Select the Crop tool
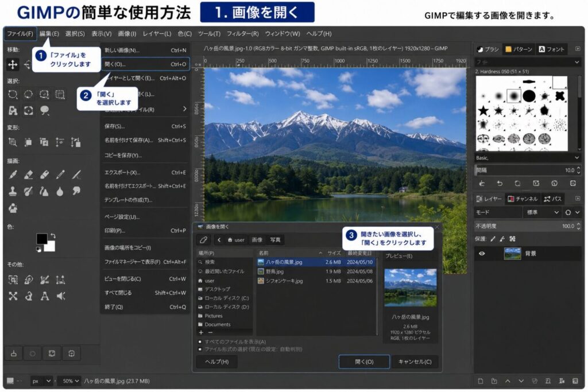This screenshot has width=588, height=392. pos(13,142)
